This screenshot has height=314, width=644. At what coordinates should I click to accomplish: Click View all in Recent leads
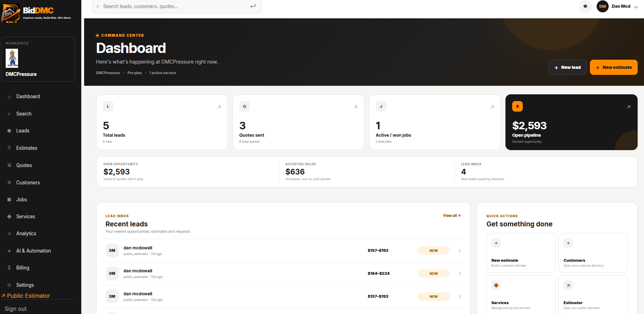tap(452, 215)
